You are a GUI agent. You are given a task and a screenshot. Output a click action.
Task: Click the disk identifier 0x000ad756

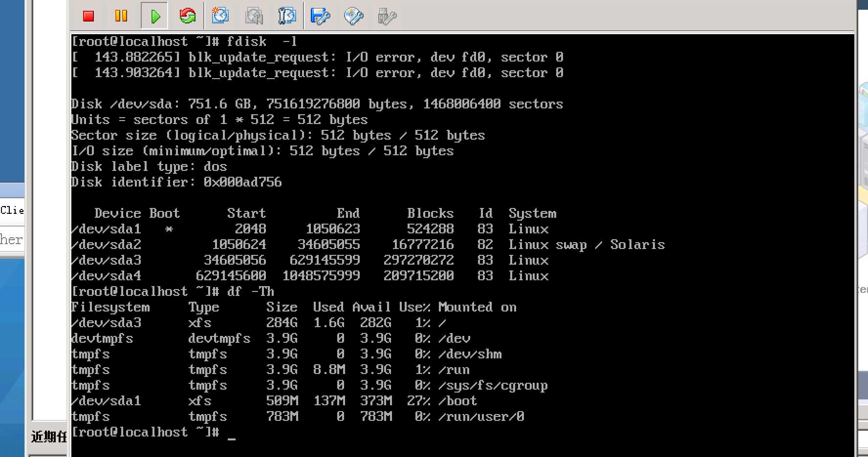[x=243, y=182]
